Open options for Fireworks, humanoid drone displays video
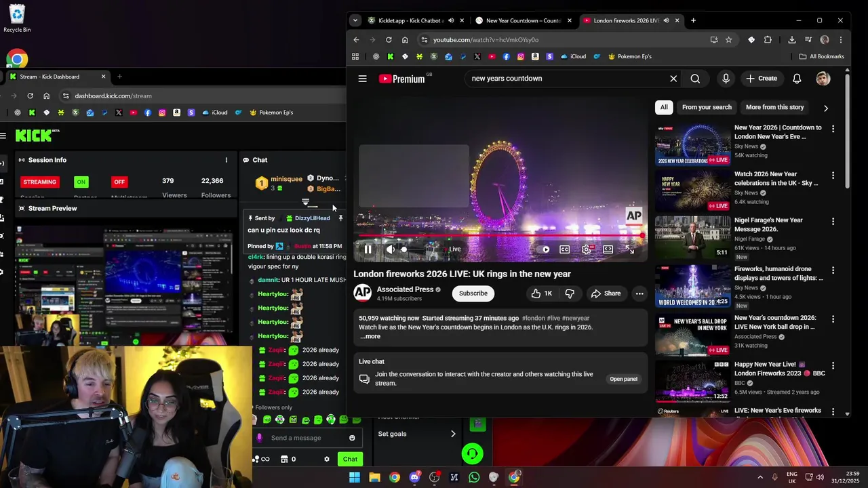 pyautogui.click(x=833, y=270)
